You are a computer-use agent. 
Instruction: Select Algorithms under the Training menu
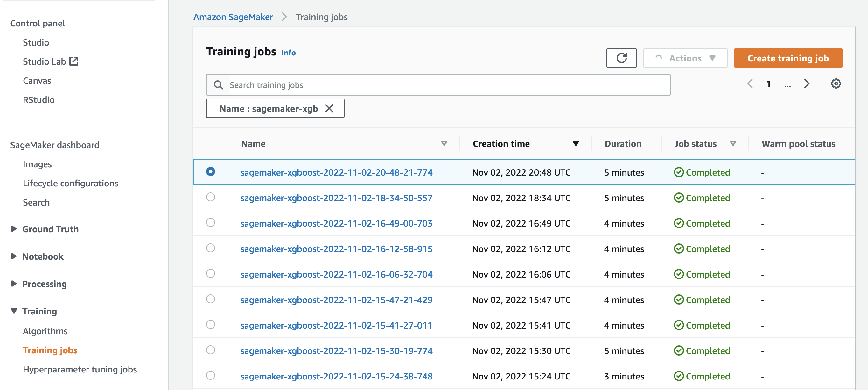tap(45, 331)
